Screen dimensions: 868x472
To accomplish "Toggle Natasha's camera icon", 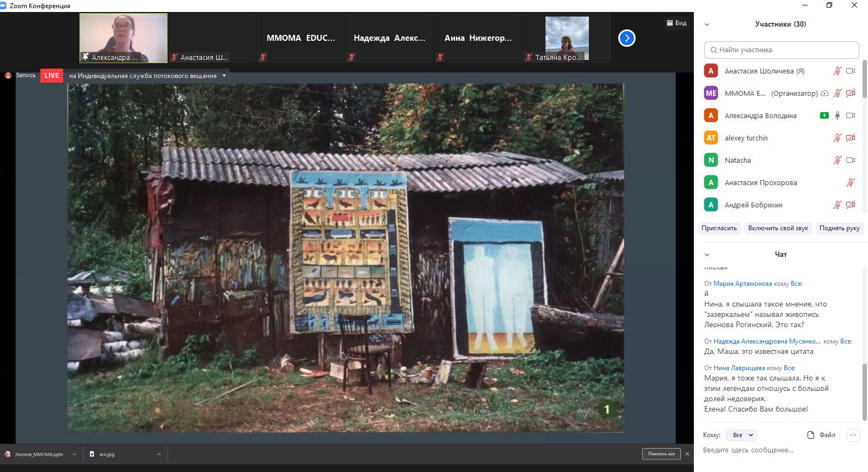I will point(851,160).
